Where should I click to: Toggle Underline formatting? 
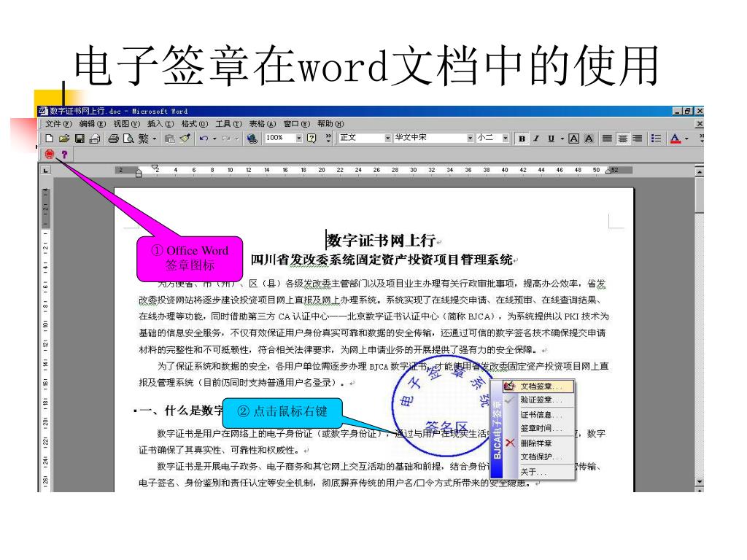[551, 139]
